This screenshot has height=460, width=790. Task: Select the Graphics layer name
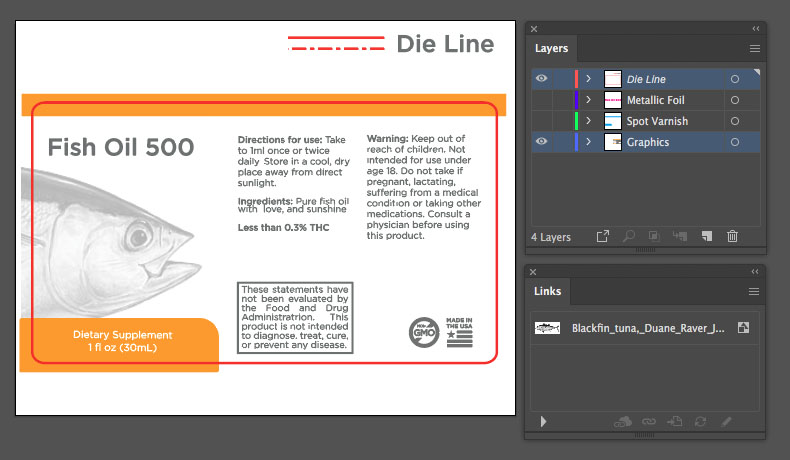click(648, 142)
